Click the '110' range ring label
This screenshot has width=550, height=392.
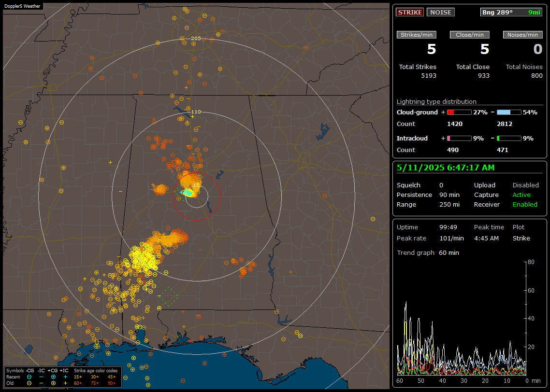tap(196, 112)
